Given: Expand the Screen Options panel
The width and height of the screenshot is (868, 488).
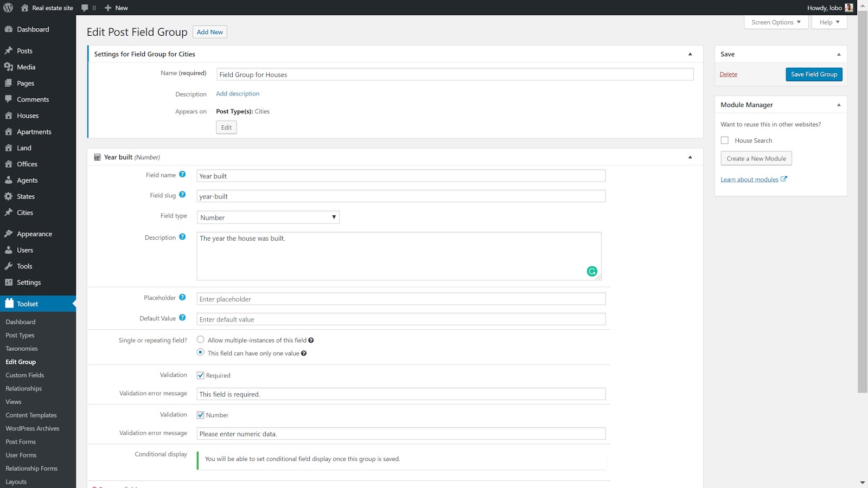Looking at the screenshot, I should point(776,22).
